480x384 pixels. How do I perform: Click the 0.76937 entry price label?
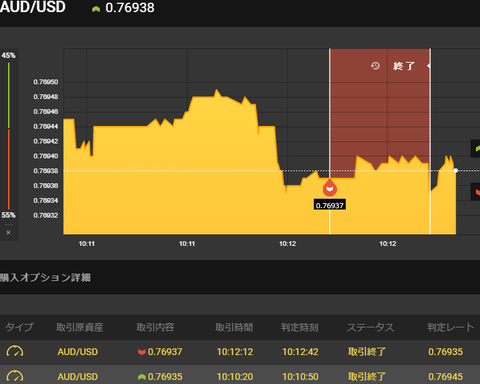click(x=330, y=205)
